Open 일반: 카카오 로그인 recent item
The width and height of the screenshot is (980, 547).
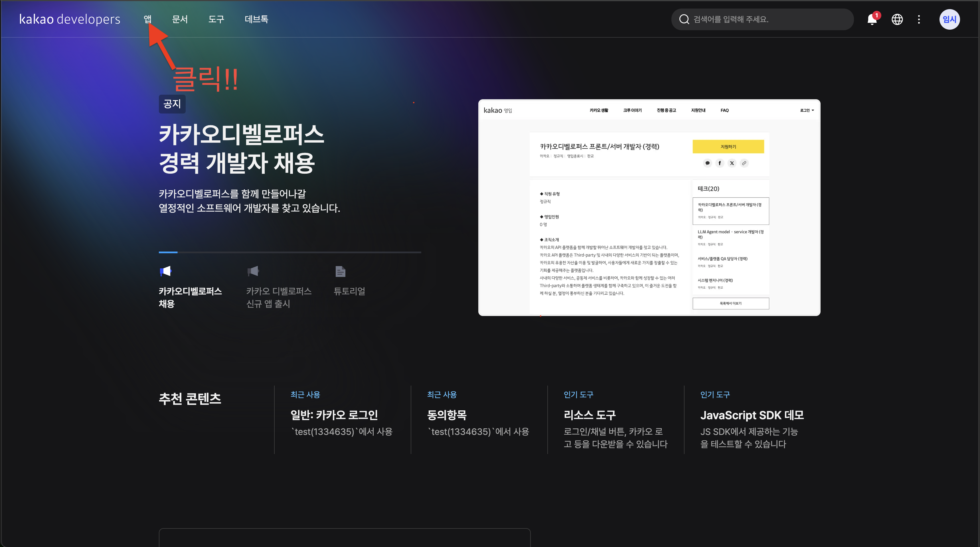pos(334,415)
